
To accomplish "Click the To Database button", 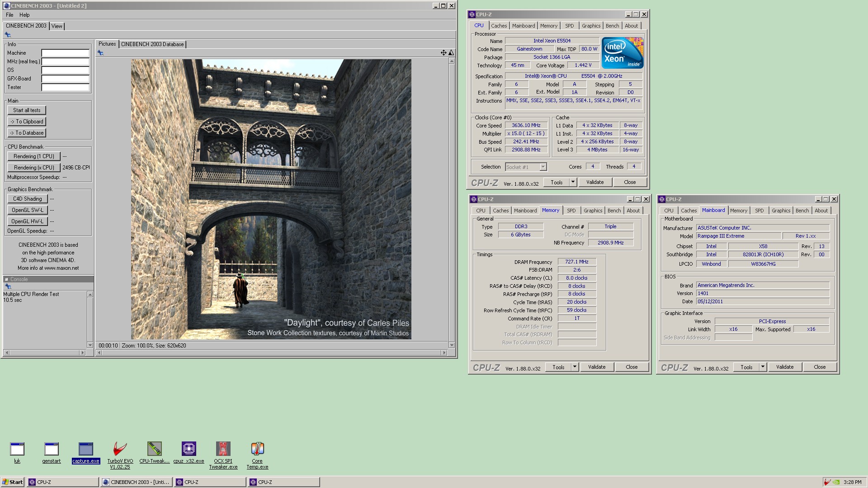I will [27, 133].
